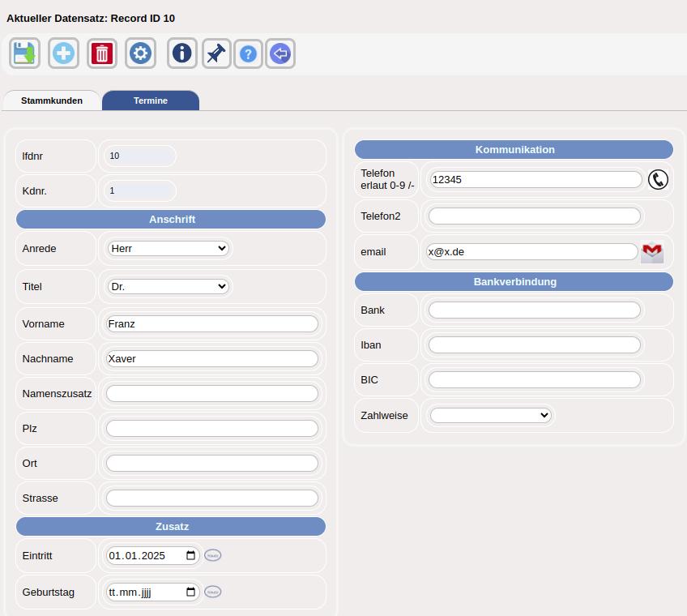The width and height of the screenshot is (687, 616).
Task: Open help using question mark icon
Action: pyautogui.click(x=249, y=53)
